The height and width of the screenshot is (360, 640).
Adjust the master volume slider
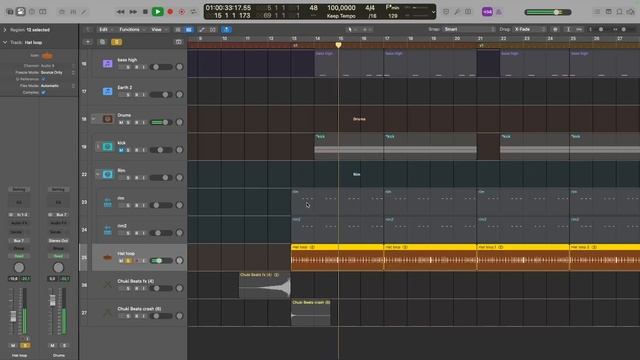click(x=548, y=12)
